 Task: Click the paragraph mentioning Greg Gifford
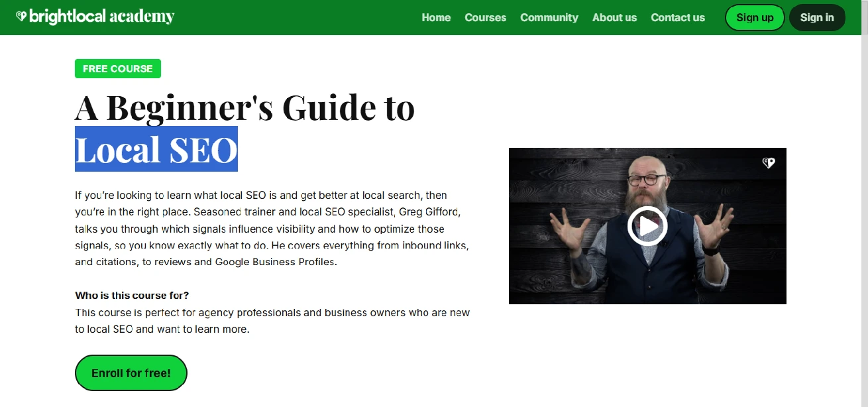click(x=272, y=229)
